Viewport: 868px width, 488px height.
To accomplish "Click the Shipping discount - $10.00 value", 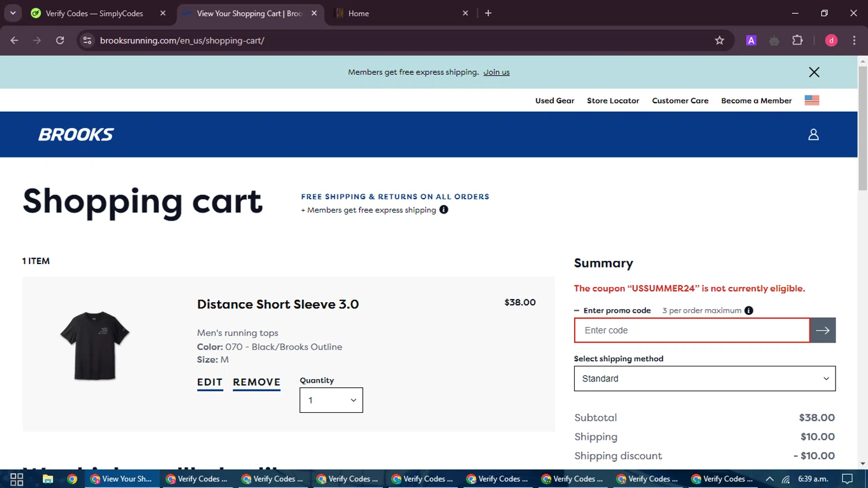I will pyautogui.click(x=814, y=456).
